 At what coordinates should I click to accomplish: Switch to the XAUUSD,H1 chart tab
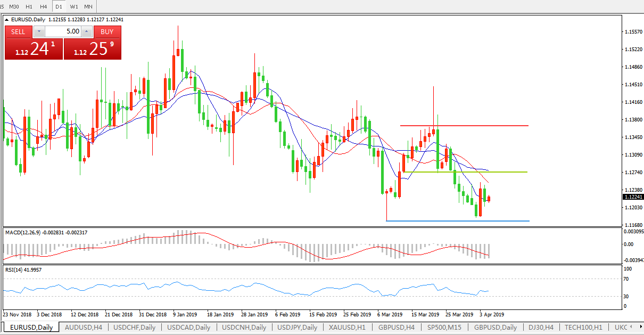346,328
